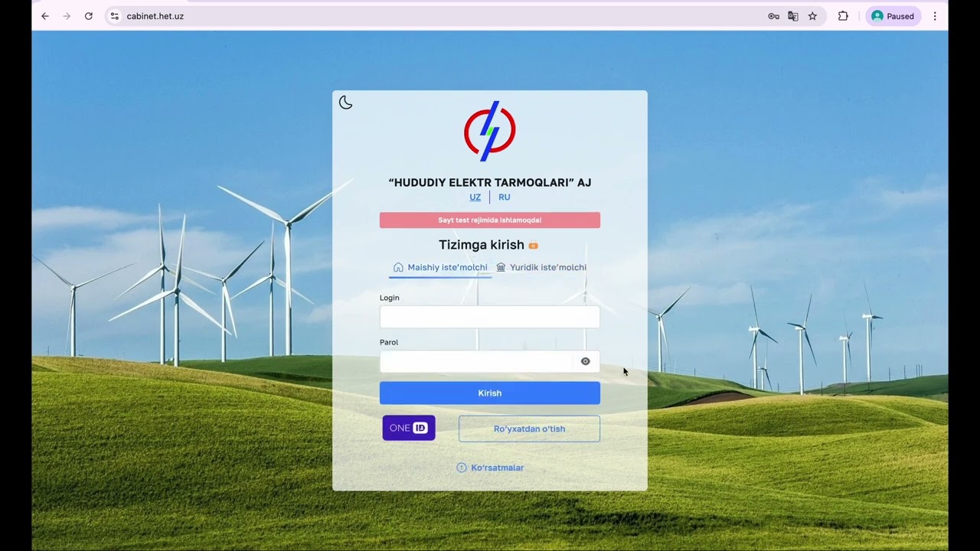This screenshot has width=980, height=551.
Task: Open the translate page icon
Action: pos(793,16)
